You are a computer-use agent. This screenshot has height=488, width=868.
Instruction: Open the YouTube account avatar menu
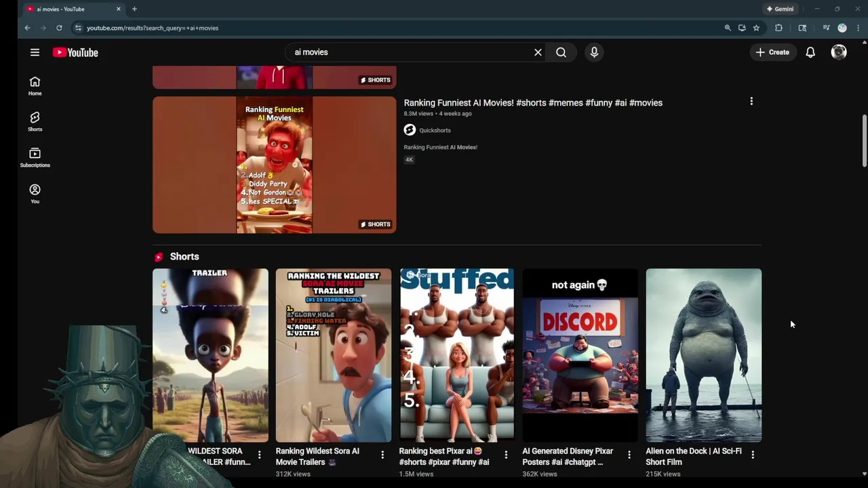pos(839,52)
